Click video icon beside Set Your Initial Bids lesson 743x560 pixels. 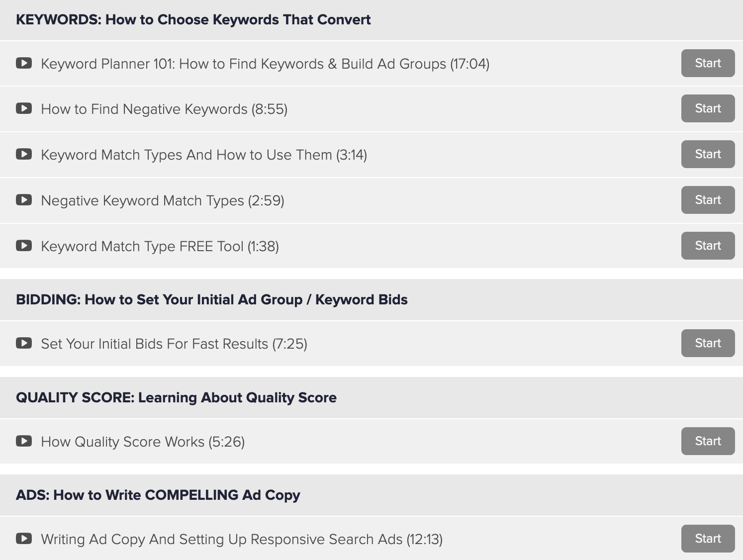pyautogui.click(x=24, y=343)
